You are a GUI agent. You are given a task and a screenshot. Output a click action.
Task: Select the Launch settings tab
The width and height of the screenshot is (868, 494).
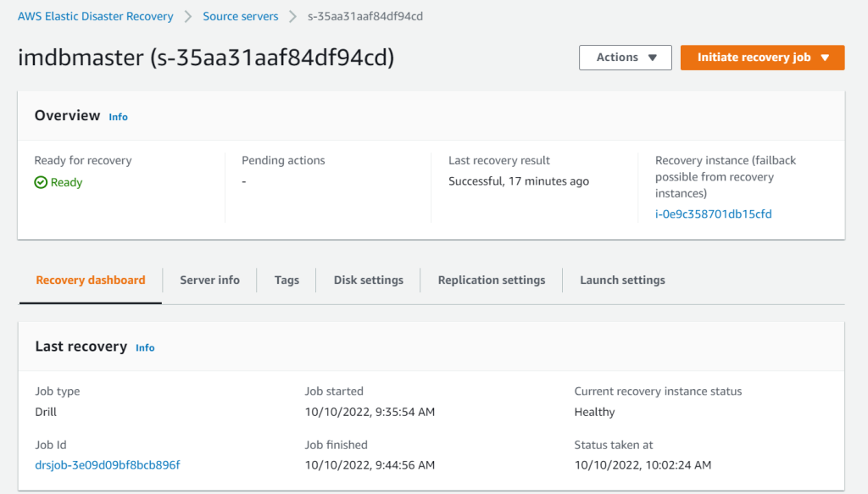622,280
